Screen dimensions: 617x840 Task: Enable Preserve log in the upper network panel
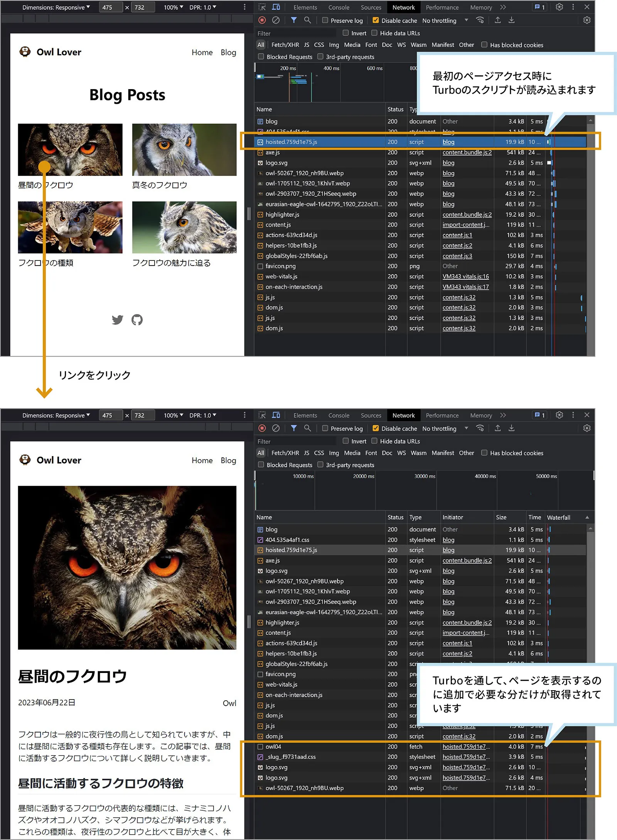[x=325, y=20]
